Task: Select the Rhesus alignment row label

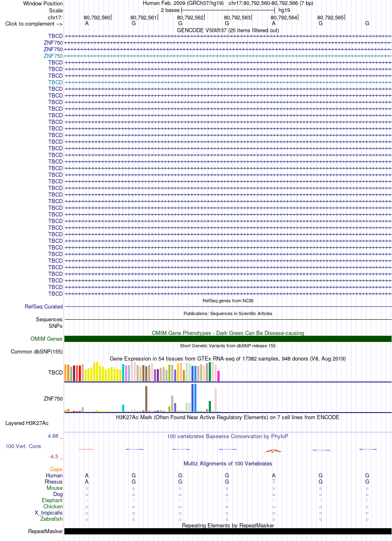Action: pos(54,482)
